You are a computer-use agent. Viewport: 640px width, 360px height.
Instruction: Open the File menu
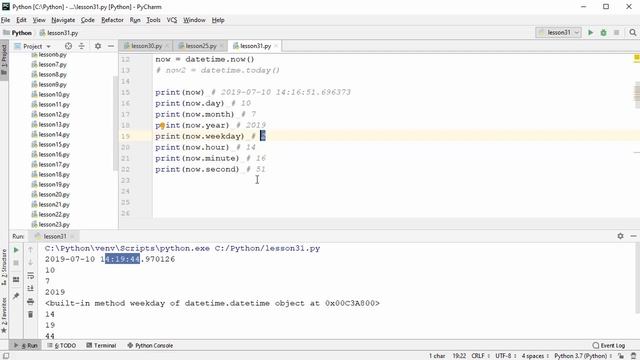click(5, 20)
